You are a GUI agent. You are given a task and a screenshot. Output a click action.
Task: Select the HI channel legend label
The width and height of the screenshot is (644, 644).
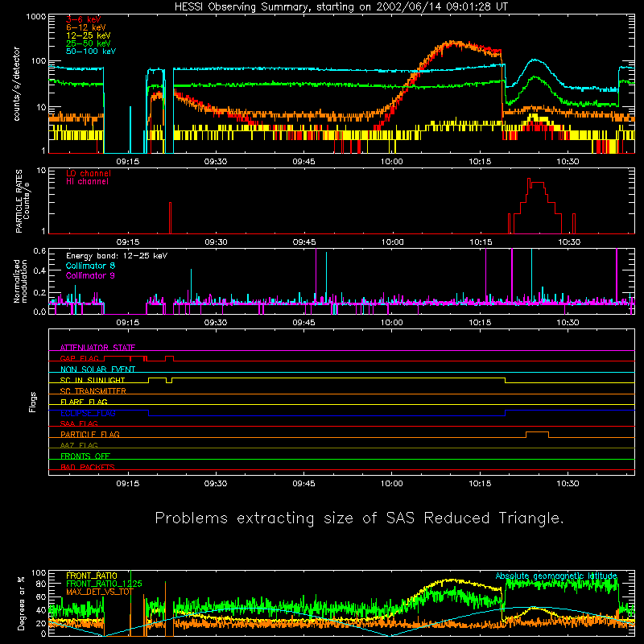coord(87,181)
